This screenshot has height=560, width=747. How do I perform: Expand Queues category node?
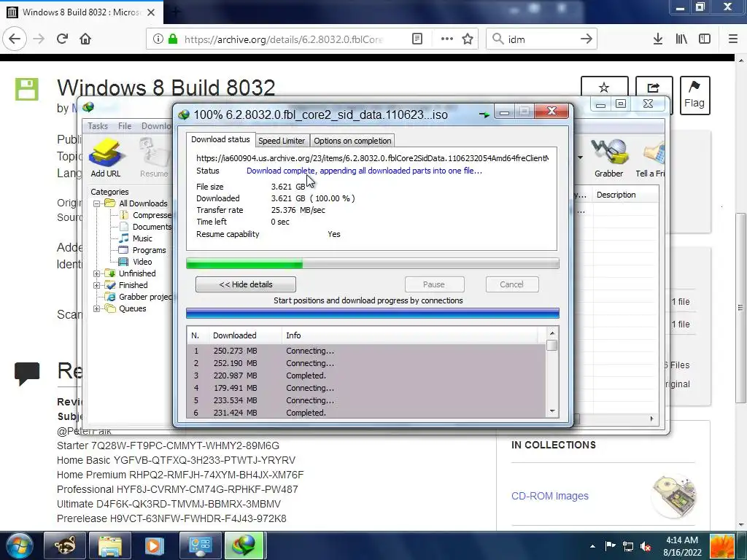[97, 308]
